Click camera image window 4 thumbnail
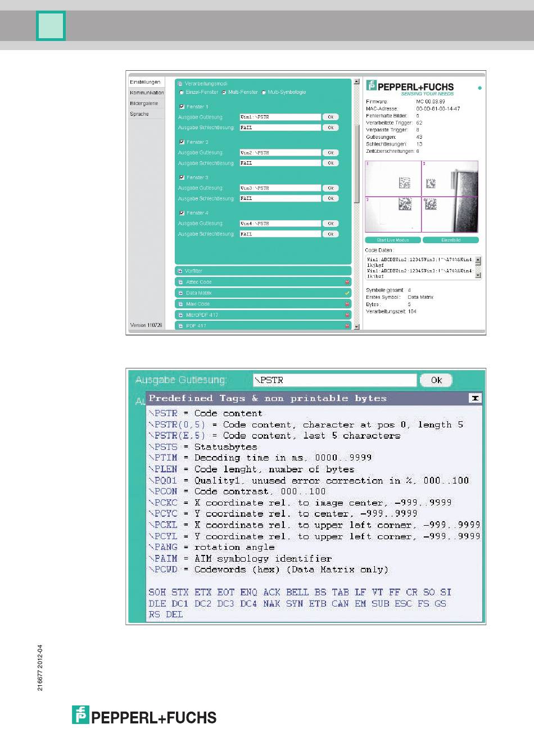 pos(450,214)
